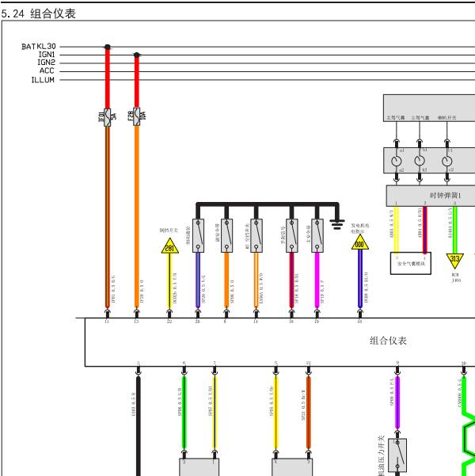Click the 时钟弹簧1 component label
475x476 pixels.
(x=445, y=195)
